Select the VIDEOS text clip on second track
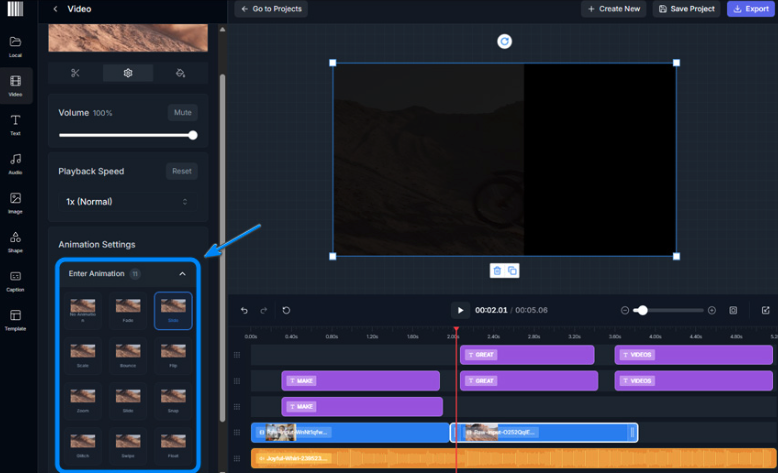 click(x=693, y=381)
